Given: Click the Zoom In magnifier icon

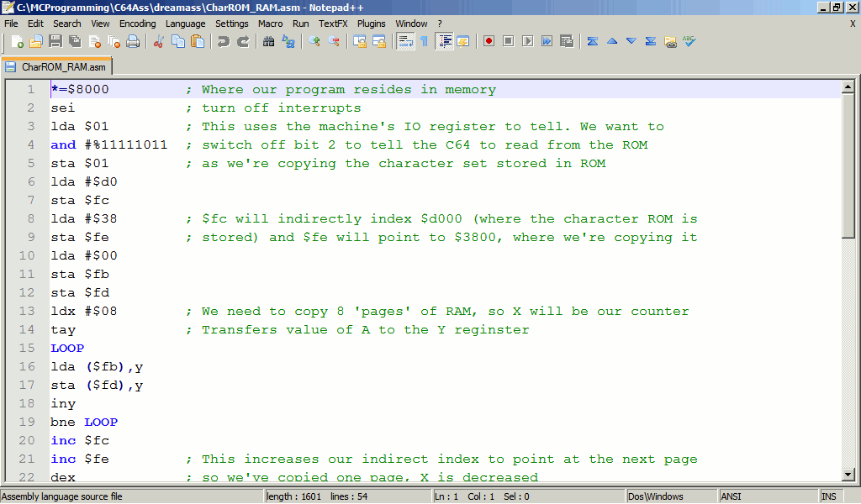Looking at the screenshot, I should tap(314, 41).
